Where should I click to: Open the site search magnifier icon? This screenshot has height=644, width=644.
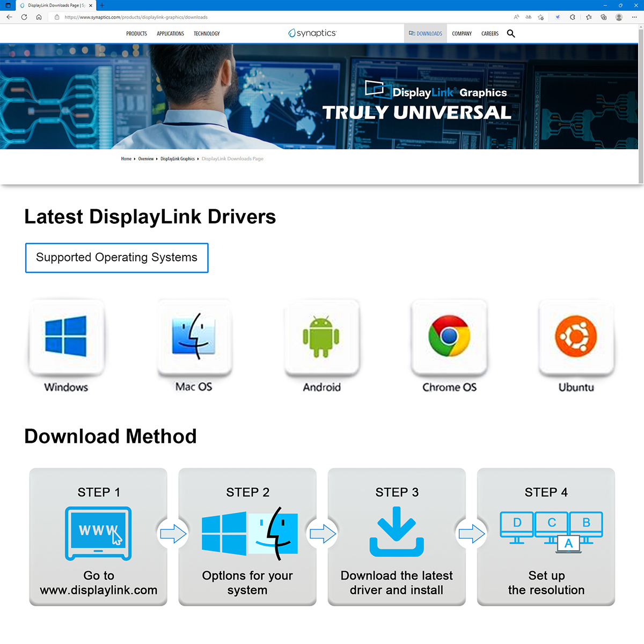511,33
